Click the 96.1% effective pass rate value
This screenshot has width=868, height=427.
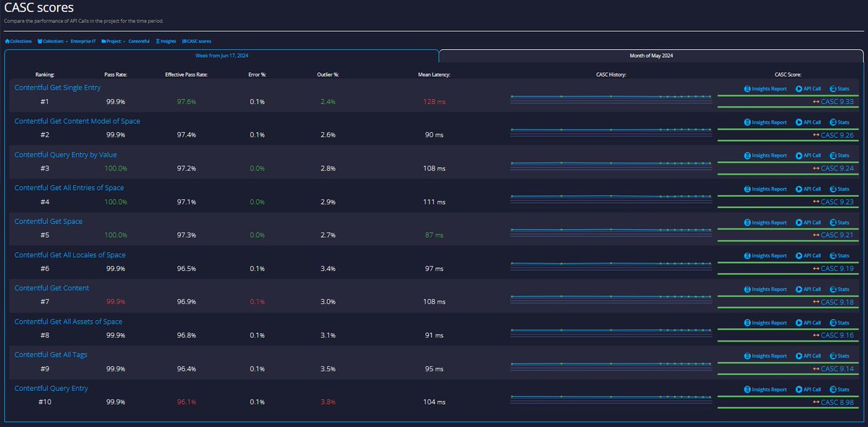point(187,402)
